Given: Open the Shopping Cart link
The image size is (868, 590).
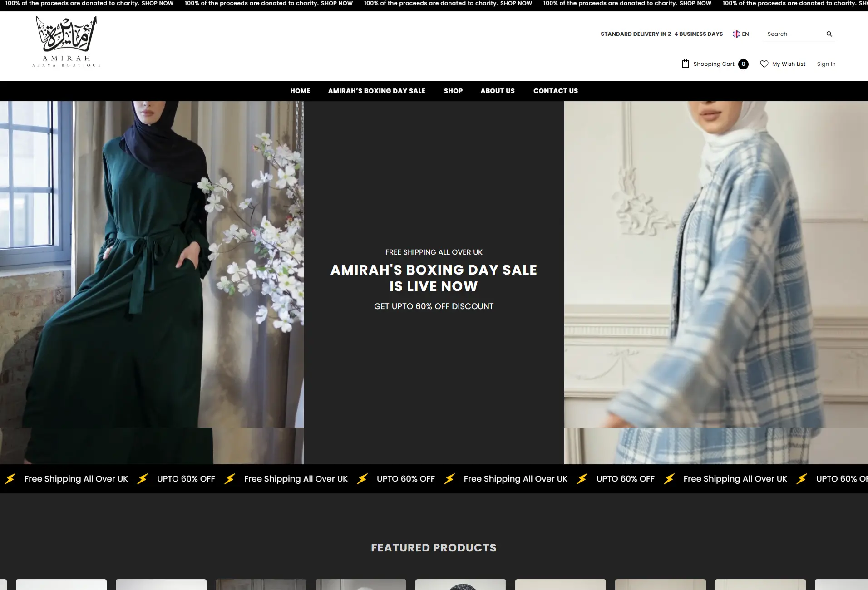Looking at the screenshot, I should 713,64.
